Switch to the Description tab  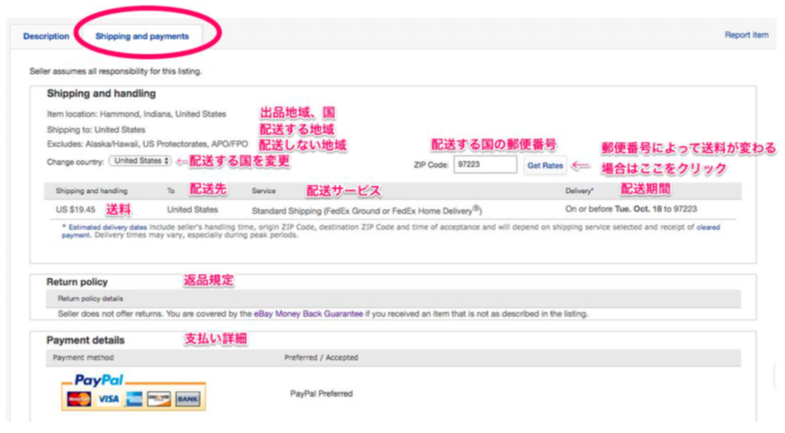click(x=46, y=36)
